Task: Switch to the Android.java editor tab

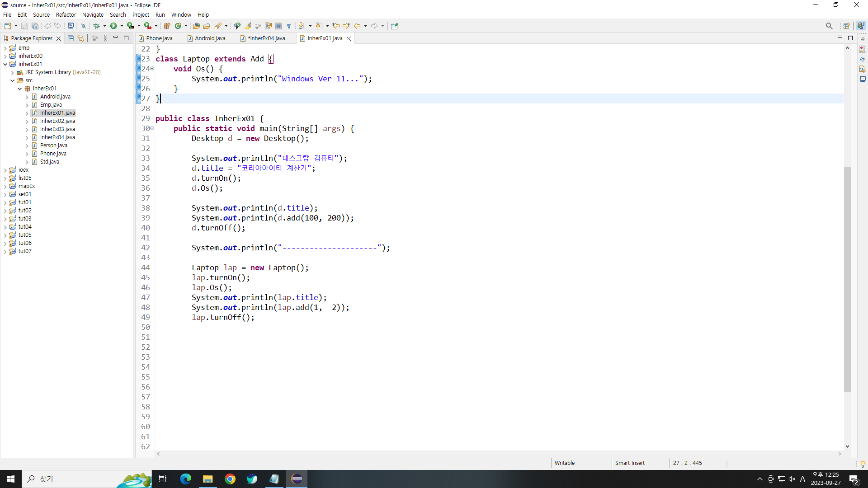Action: pos(210,38)
